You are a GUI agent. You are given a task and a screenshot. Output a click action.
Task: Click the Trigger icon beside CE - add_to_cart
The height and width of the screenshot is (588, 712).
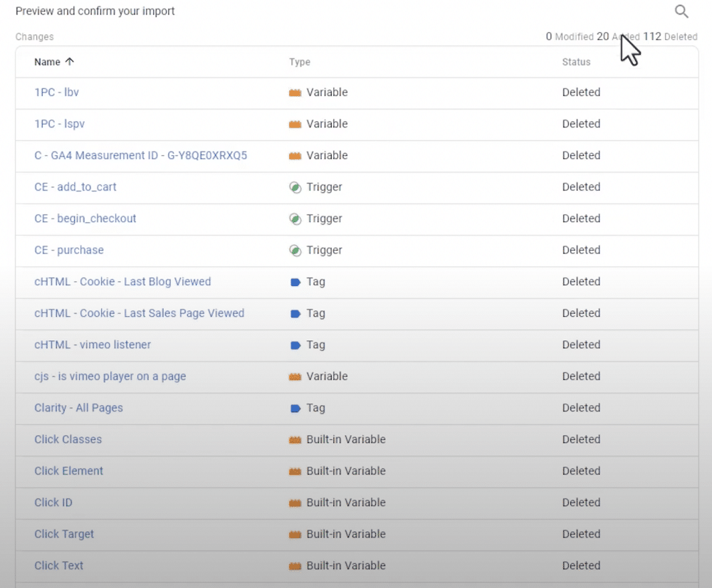tap(295, 187)
